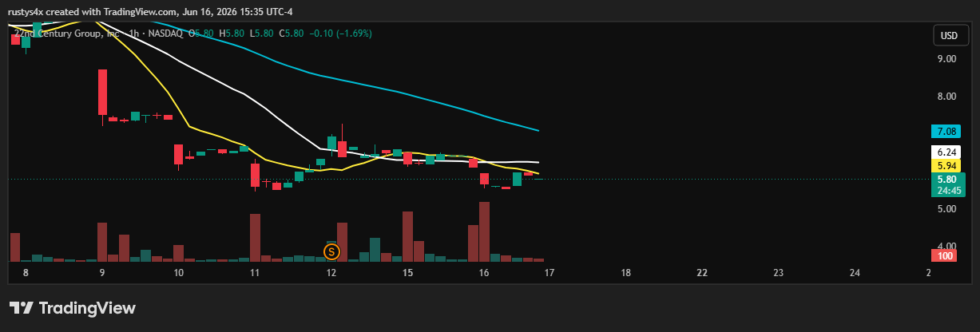This screenshot has width=980, height=332.
Task: Click the 24:45 countdown timer label
Action: point(948,191)
